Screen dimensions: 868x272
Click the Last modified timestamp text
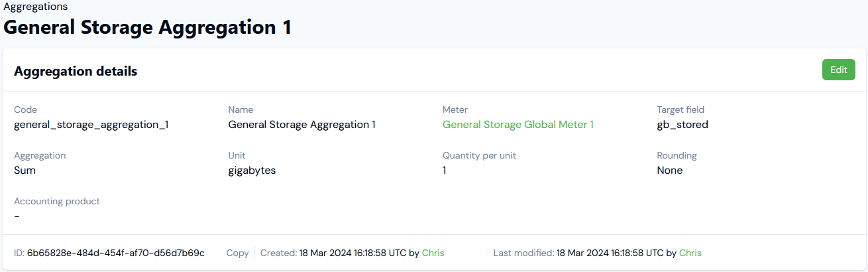(610, 253)
